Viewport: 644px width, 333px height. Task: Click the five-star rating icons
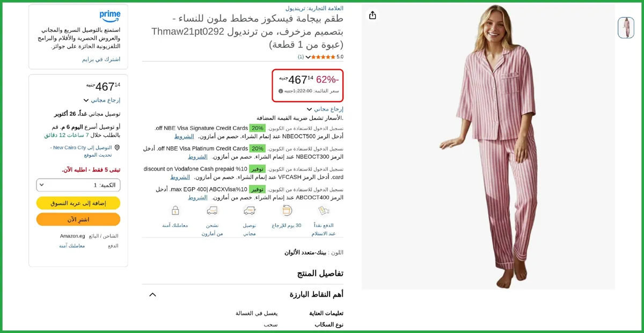click(324, 57)
